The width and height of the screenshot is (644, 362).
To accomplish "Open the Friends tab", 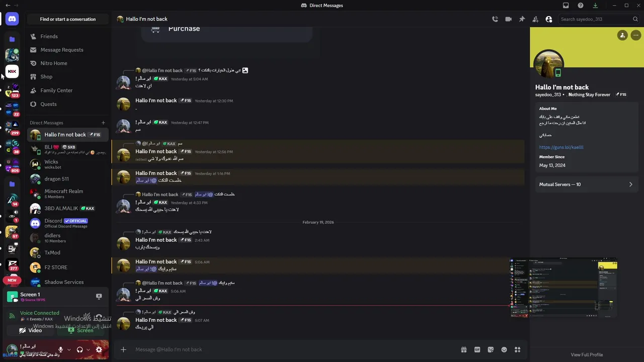I will (67, 36).
